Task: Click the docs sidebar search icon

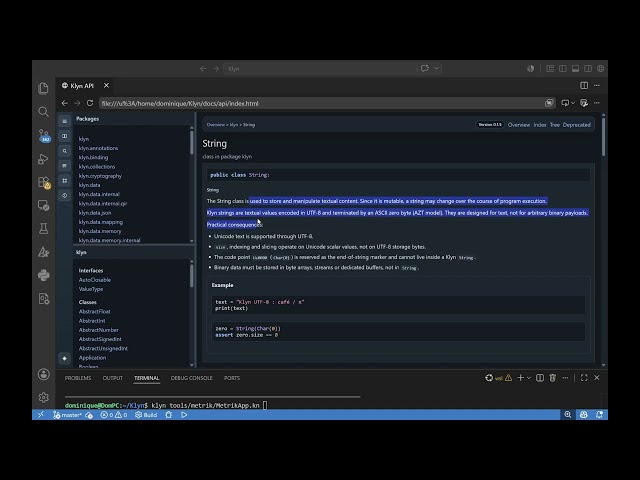Action: pos(64,151)
